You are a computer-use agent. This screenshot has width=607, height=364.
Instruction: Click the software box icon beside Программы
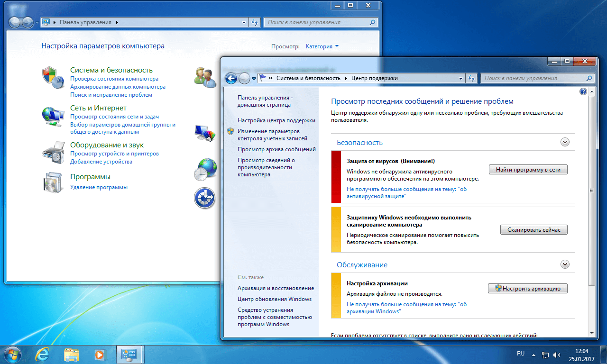(x=52, y=183)
